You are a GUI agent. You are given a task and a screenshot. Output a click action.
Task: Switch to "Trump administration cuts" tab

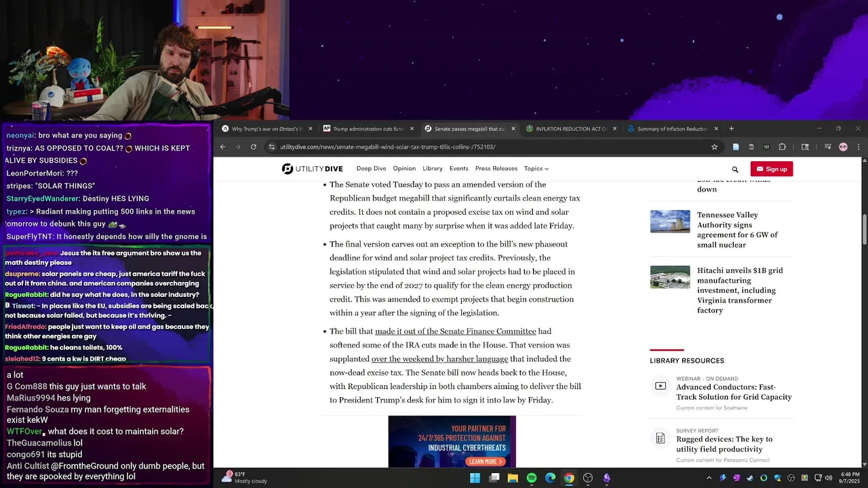point(368,129)
